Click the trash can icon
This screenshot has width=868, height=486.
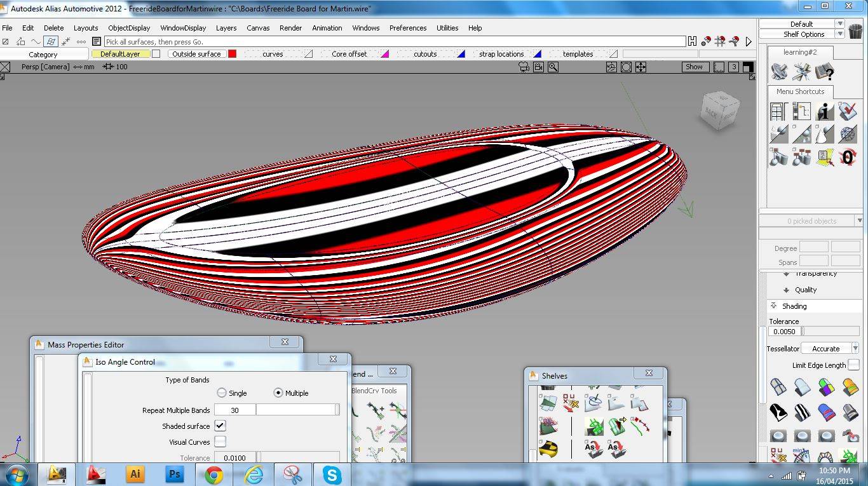pos(855,31)
